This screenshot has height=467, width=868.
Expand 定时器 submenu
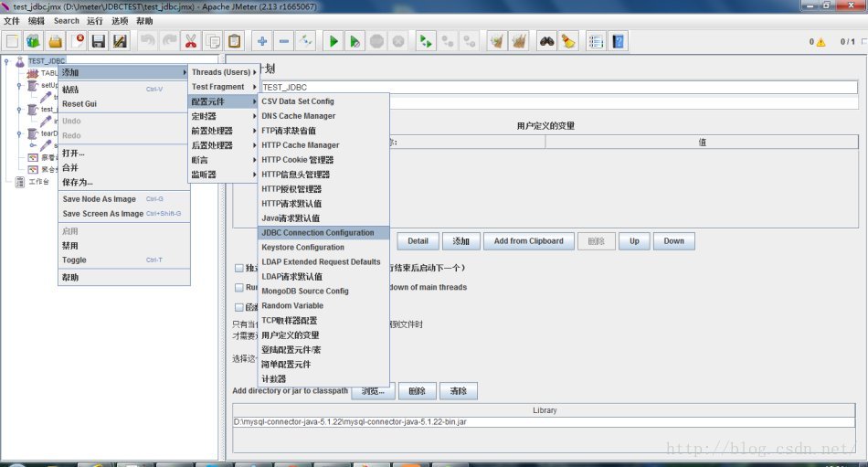pos(224,116)
